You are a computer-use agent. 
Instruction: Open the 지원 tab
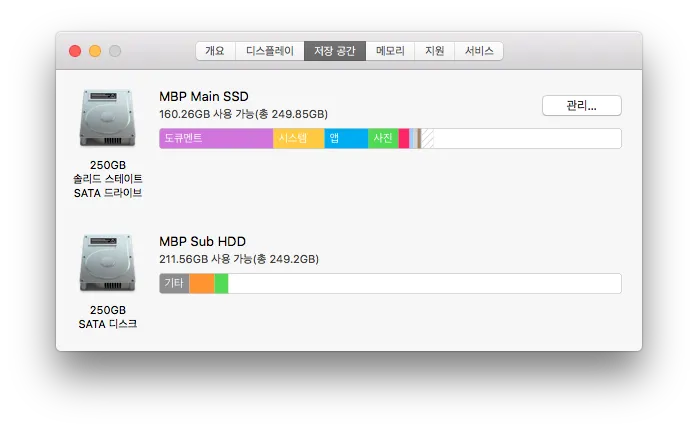(435, 51)
